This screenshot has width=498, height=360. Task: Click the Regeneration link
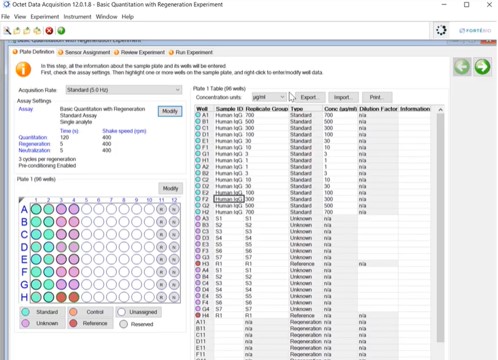[34, 144]
